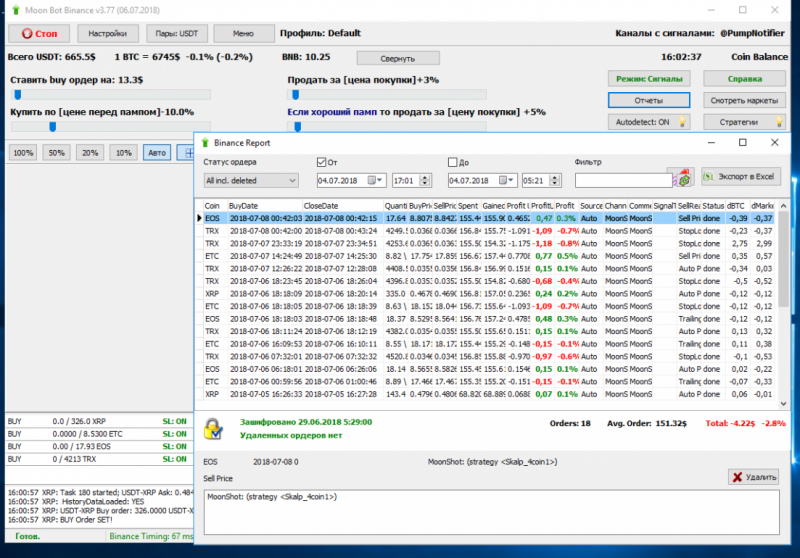The image size is (800, 558).
Task: Open the Статус ордера dropdown All incl. deleted
Action: tap(251, 181)
